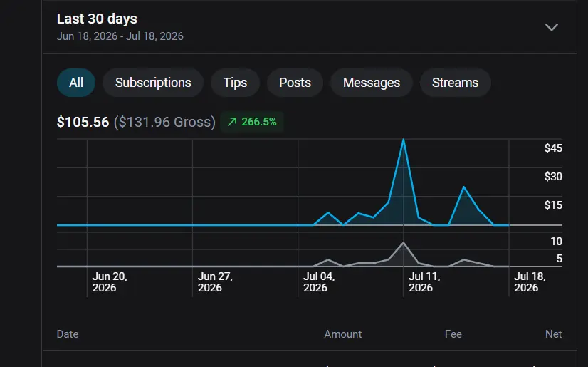
Task: Click the $30 y-axis label
Action: 553,176
